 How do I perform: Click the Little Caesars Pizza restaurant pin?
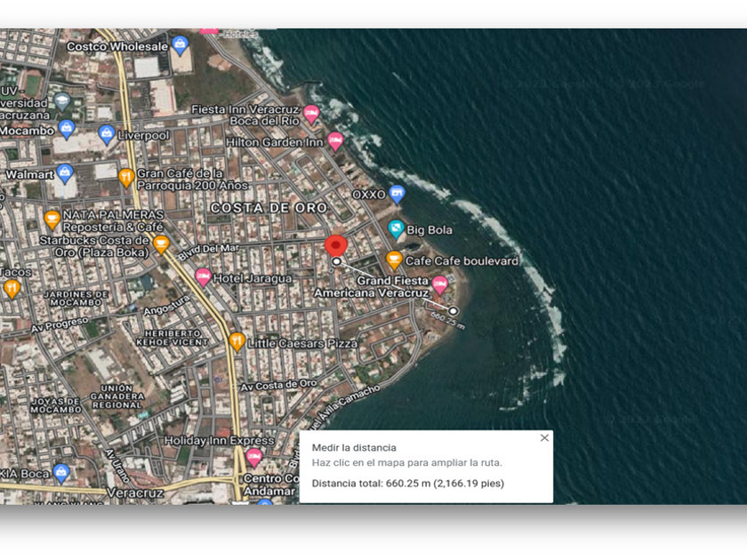click(x=237, y=341)
